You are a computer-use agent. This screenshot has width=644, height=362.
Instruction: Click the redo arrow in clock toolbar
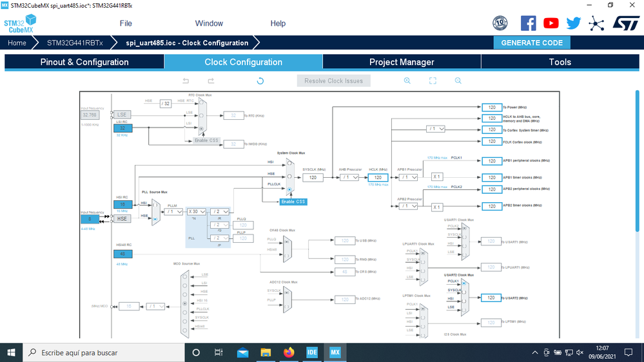(x=211, y=81)
